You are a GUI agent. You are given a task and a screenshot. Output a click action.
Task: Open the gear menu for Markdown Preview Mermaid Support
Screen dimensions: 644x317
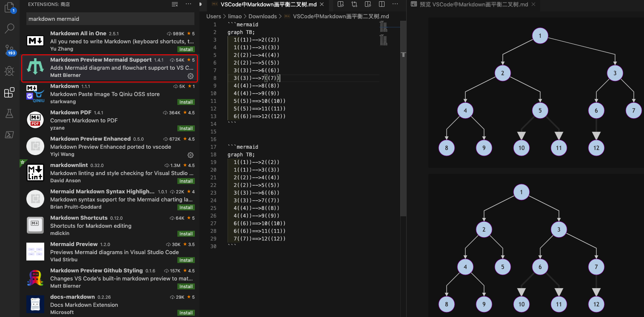pos(191,76)
